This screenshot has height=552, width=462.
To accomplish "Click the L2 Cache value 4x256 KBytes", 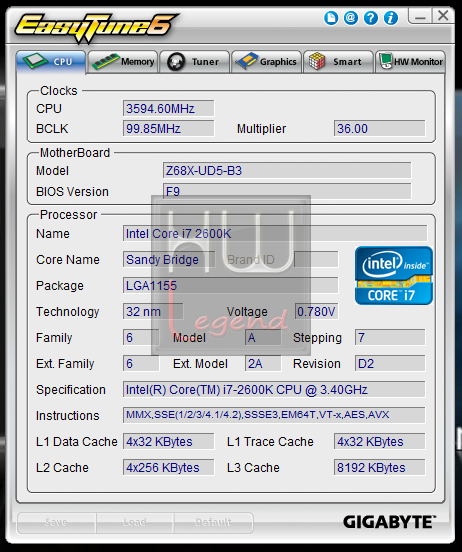I will [x=168, y=468].
